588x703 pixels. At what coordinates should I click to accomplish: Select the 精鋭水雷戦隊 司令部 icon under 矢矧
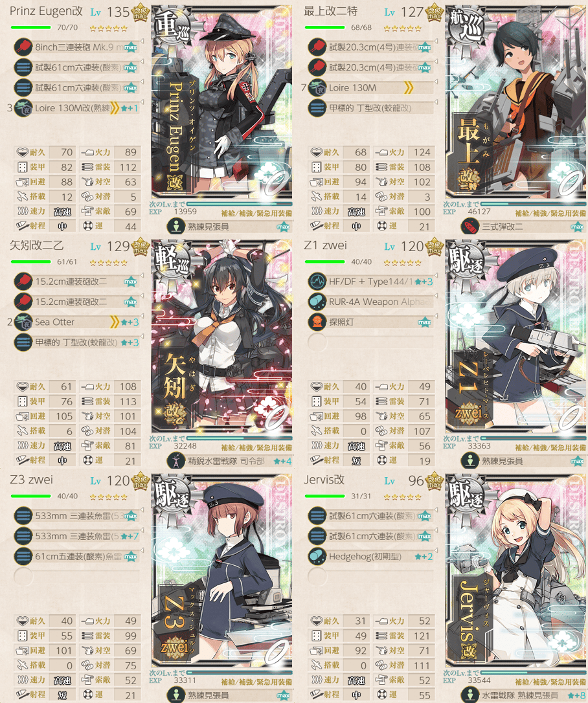(x=176, y=461)
